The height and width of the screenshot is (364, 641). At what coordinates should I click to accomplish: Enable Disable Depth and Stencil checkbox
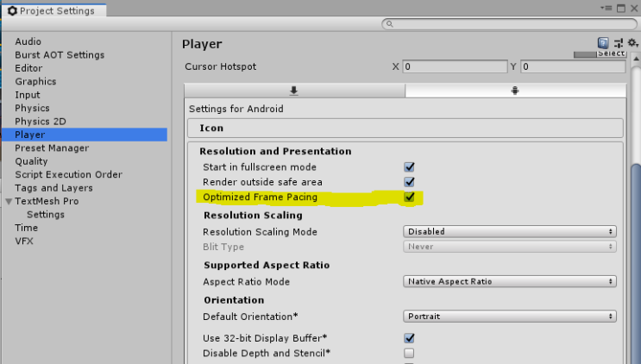pos(409,353)
